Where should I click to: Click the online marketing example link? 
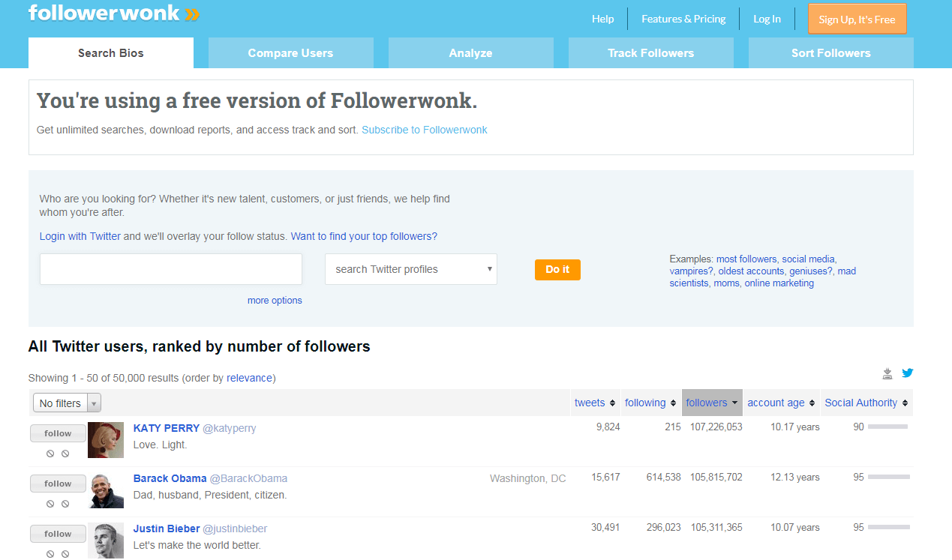(x=779, y=283)
